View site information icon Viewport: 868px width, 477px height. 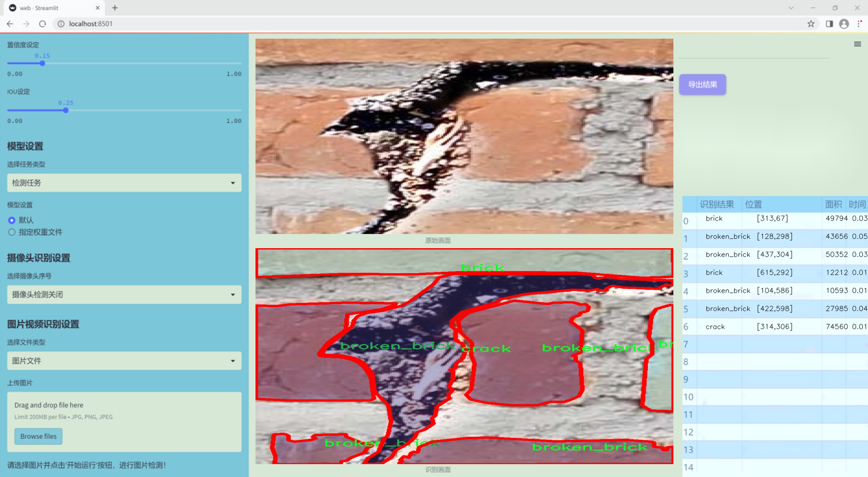(61, 24)
